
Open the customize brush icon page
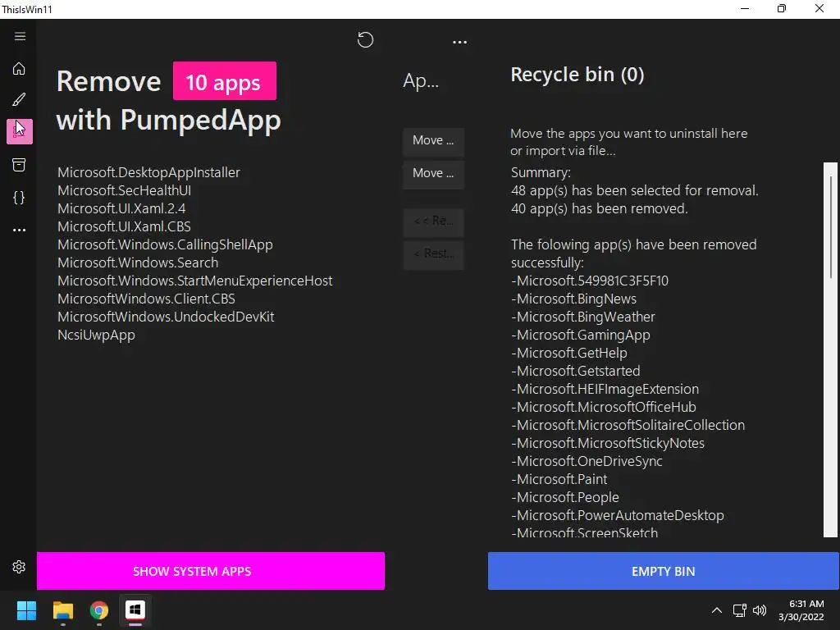tap(20, 99)
